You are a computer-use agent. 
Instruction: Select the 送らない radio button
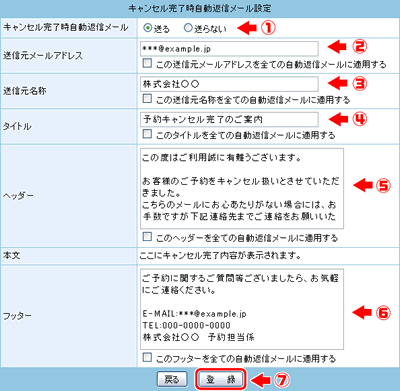point(188,28)
